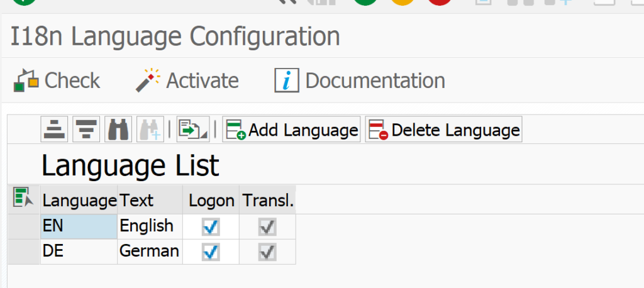The image size is (644, 288).
Task: Activate configuration with the magic wand icon
Action: pyautogui.click(x=147, y=80)
